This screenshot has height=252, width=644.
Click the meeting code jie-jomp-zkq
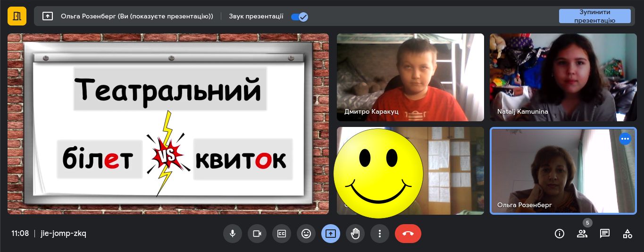(x=63, y=234)
